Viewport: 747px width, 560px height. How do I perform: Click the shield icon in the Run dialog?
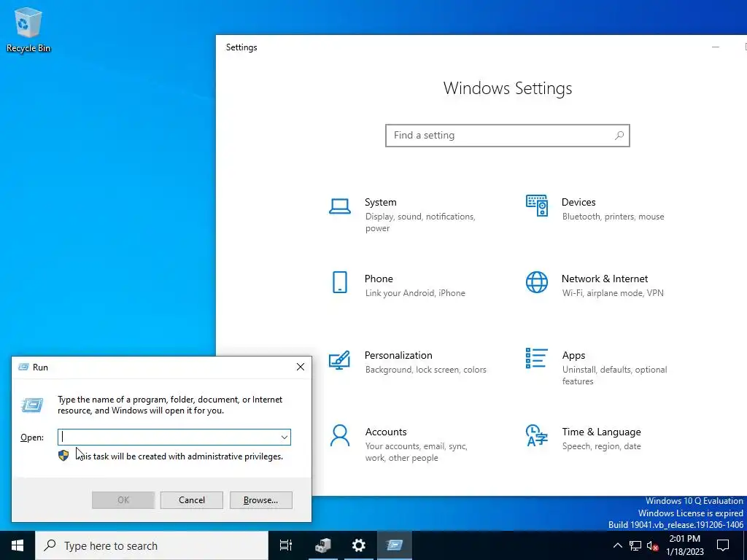[x=63, y=456]
